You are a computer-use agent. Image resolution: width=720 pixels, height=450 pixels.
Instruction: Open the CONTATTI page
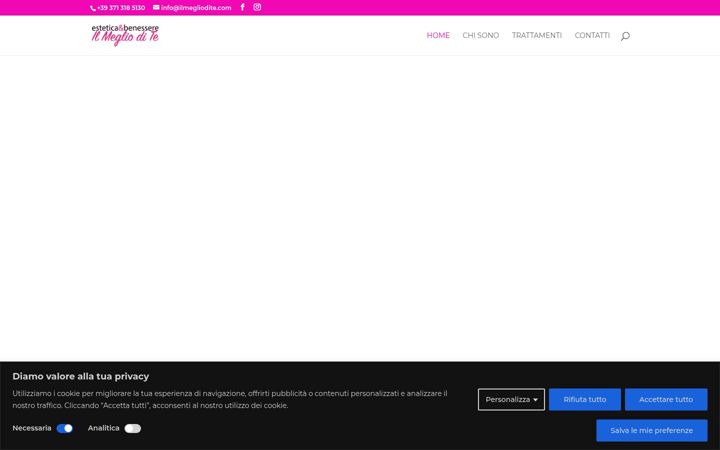592,35
